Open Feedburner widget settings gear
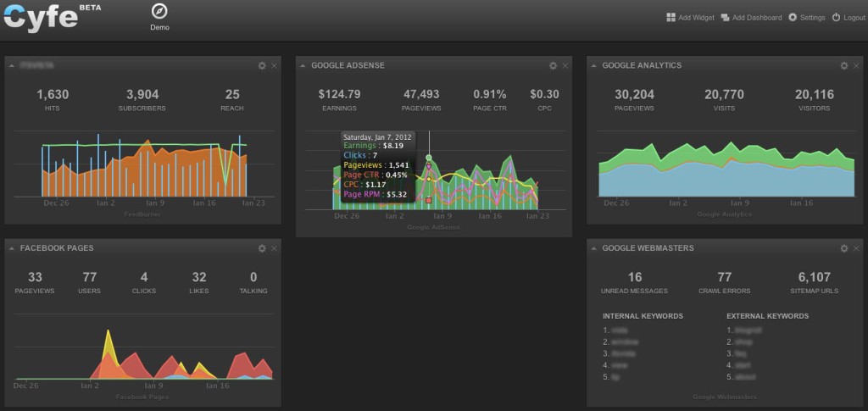Viewport: 868px width, 411px height. coord(262,66)
